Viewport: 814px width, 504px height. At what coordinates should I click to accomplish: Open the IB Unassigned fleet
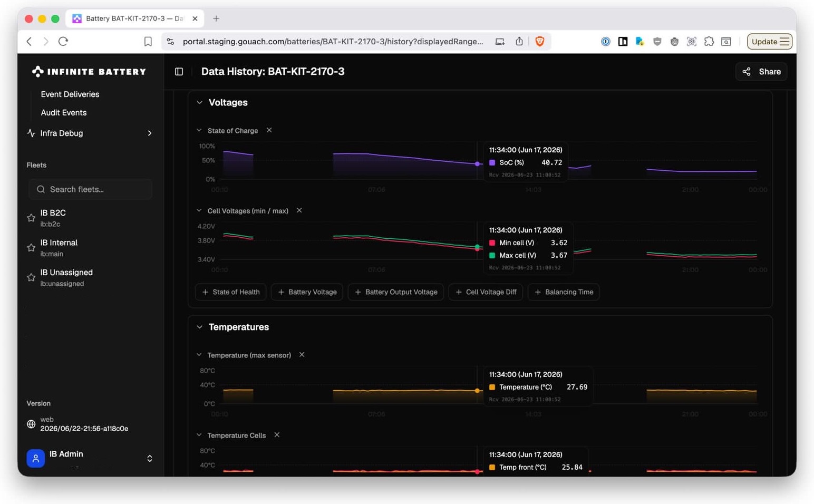pos(66,277)
